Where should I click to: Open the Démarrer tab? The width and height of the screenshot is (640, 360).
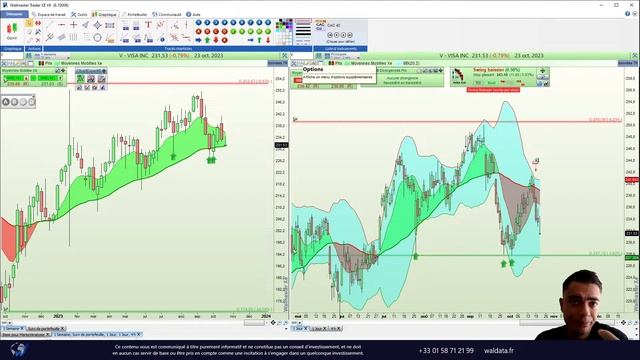14,14
